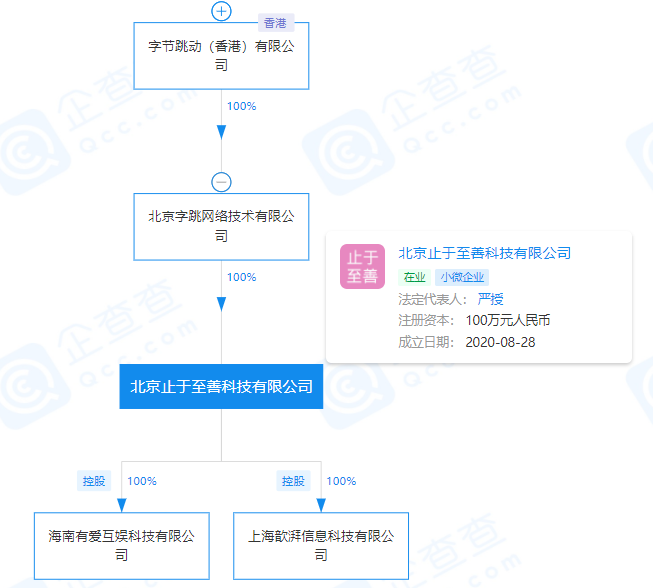This screenshot has height=588, width=653.
Task: Open the 上海歆湃信息科技有限公司 subsidiary box
Action: tap(321, 546)
